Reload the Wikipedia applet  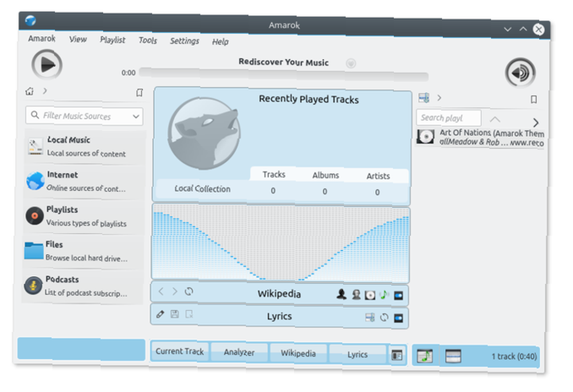click(x=189, y=292)
